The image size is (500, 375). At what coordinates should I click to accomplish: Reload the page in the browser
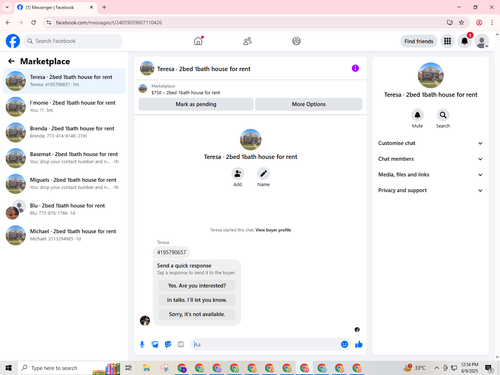[x=34, y=22]
